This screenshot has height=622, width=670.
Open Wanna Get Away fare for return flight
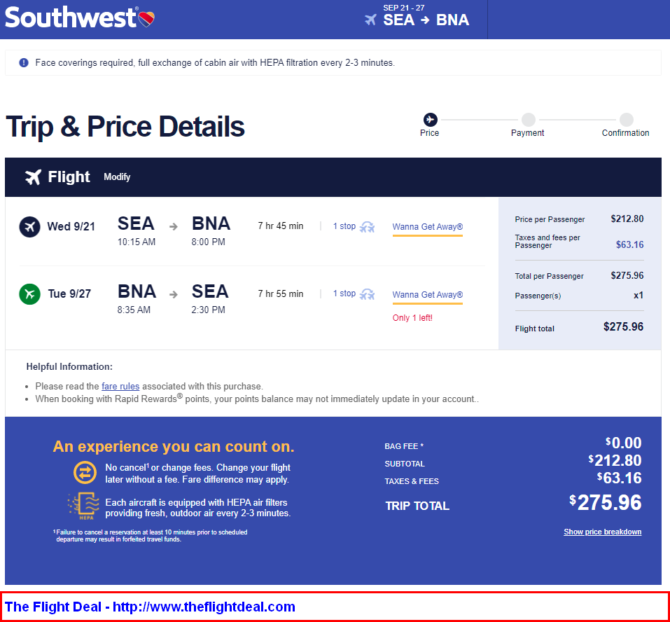[x=428, y=295]
